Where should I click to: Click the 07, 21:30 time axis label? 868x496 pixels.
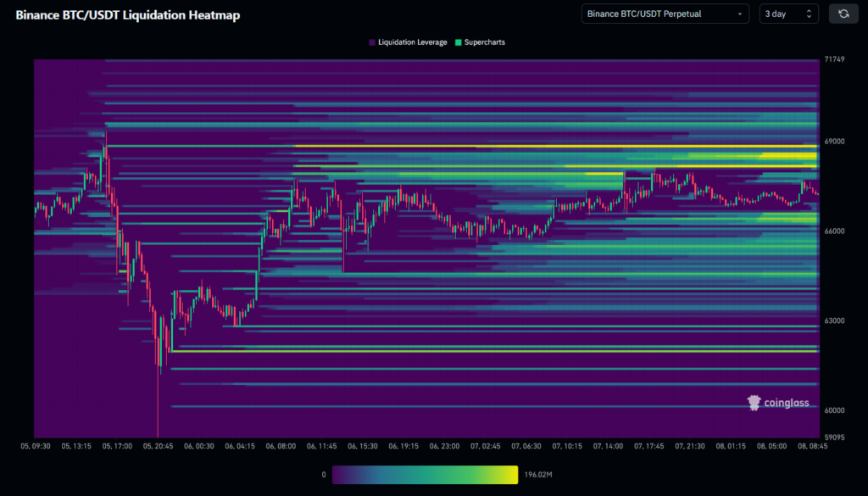click(690, 446)
